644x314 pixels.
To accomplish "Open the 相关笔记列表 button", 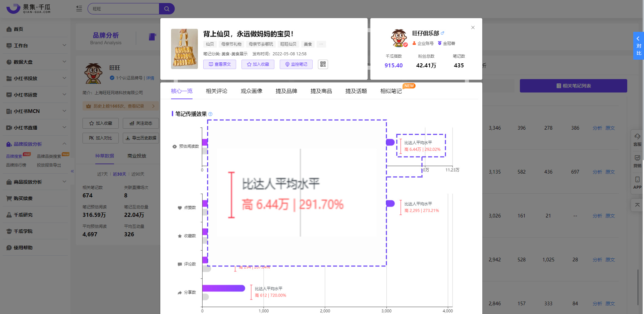I will click(574, 86).
